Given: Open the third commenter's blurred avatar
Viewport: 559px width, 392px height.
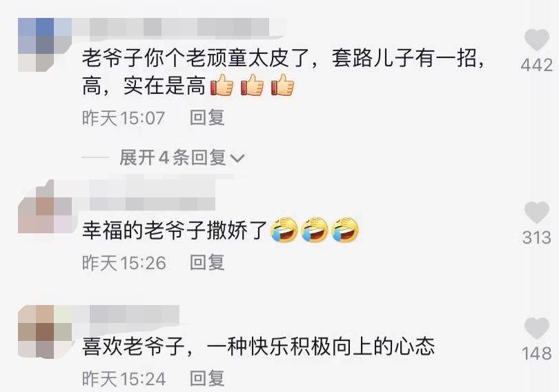Looking at the screenshot, I should coord(45,332).
